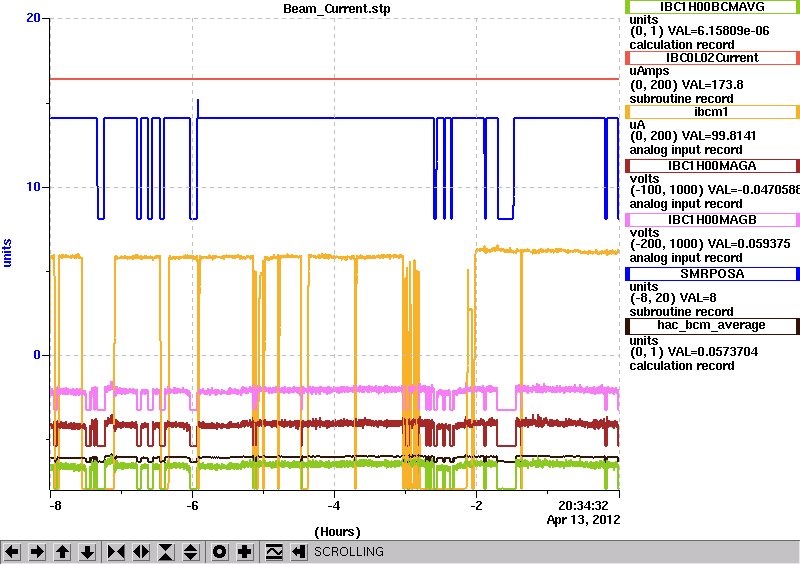The image size is (800, 564).
Task: Click the VAL=6.15809e-06 readout
Action: tap(718, 31)
